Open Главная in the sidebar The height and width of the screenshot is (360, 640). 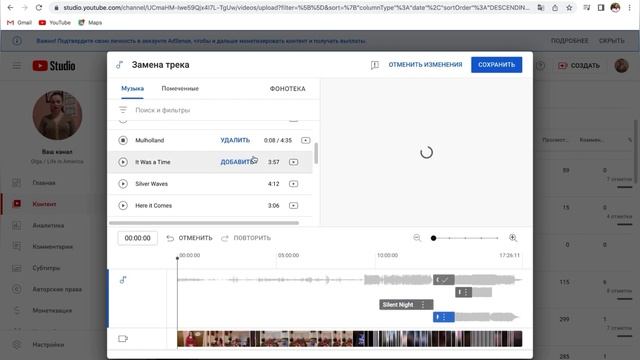tap(44, 183)
